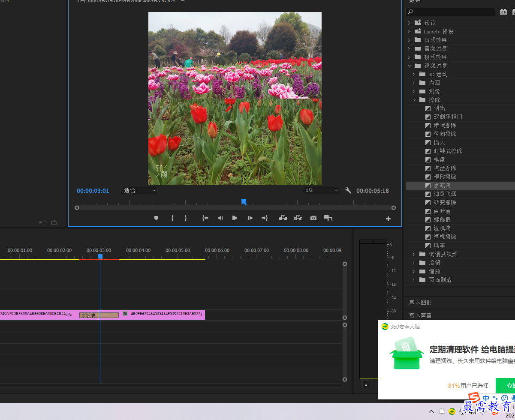
Task: Solo audio meter with S button
Action: point(366,384)
